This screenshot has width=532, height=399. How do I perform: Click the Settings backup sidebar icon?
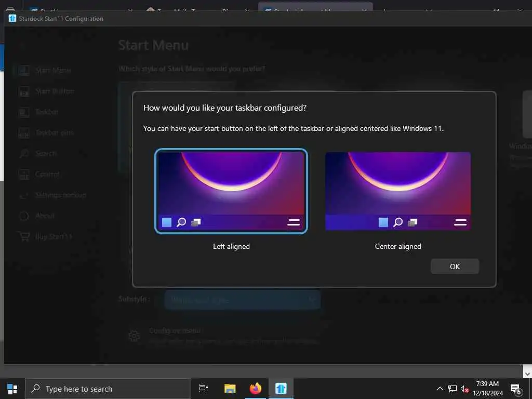pos(24,195)
